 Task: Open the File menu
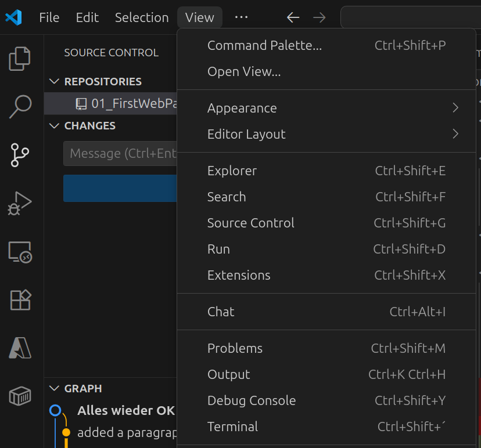pos(49,17)
